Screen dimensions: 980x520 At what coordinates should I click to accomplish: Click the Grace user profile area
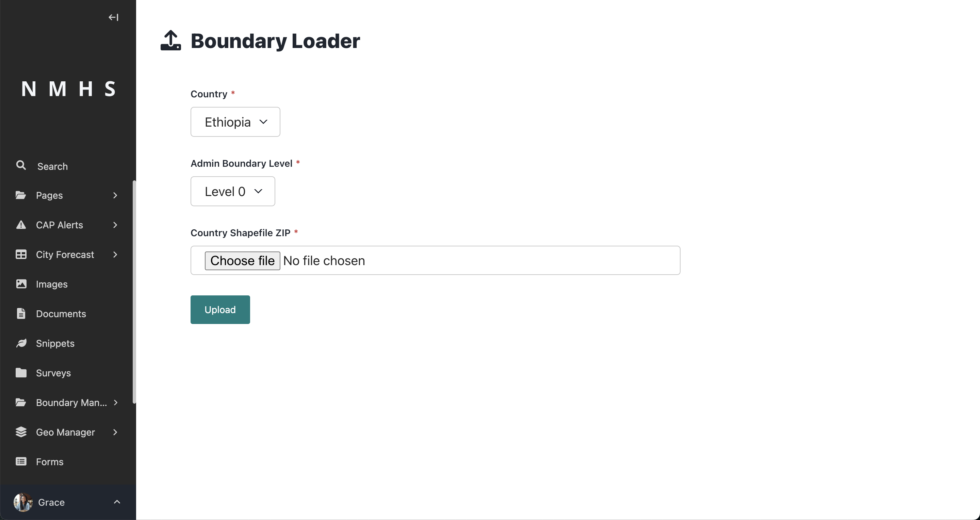[x=68, y=503]
